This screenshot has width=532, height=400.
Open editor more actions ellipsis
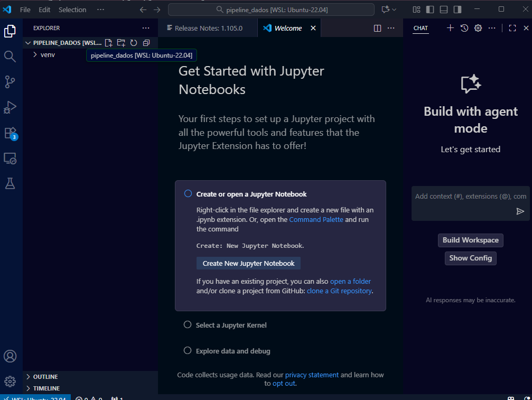tap(391, 28)
